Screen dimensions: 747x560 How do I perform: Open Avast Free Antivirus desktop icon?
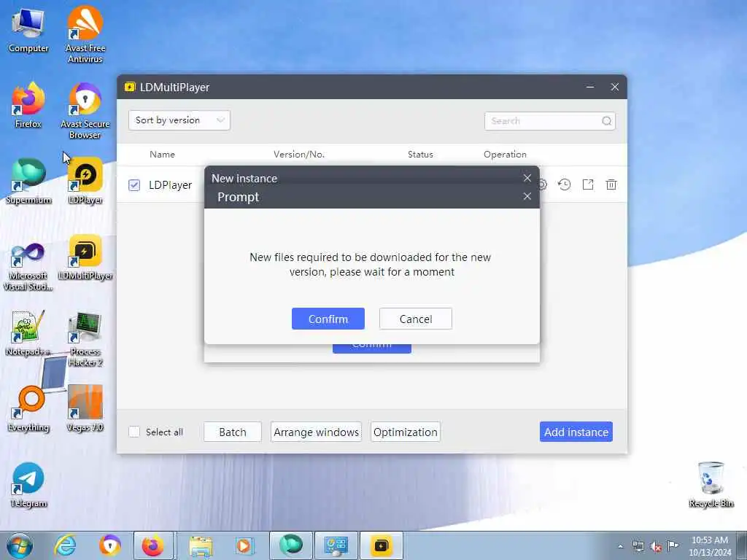point(85,34)
